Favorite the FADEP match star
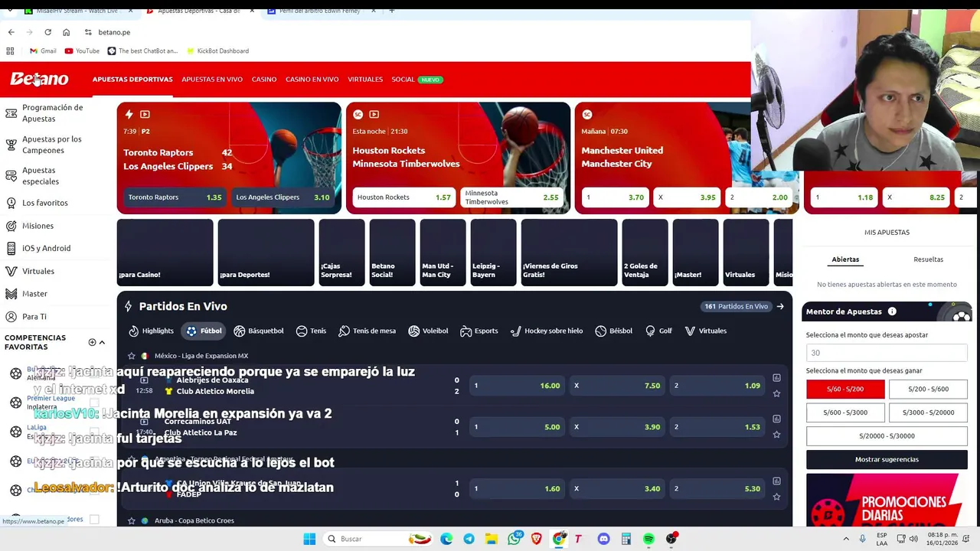The image size is (980, 551). 776,497
